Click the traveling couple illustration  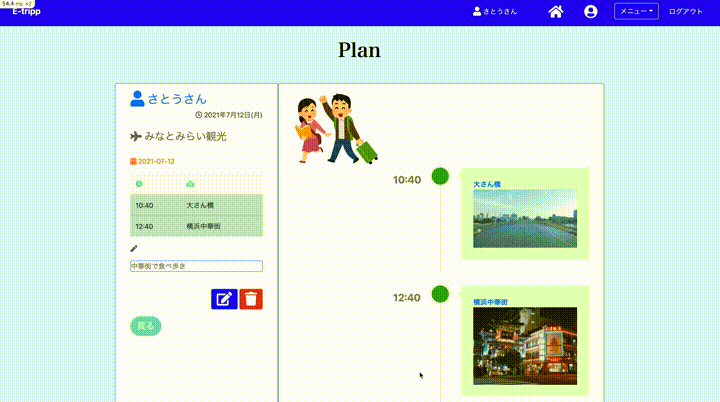click(337, 129)
